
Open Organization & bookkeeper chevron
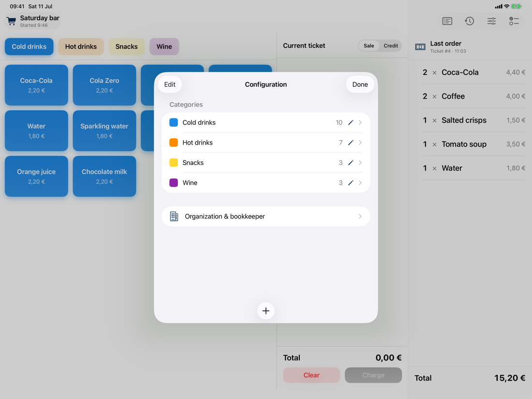click(x=360, y=217)
